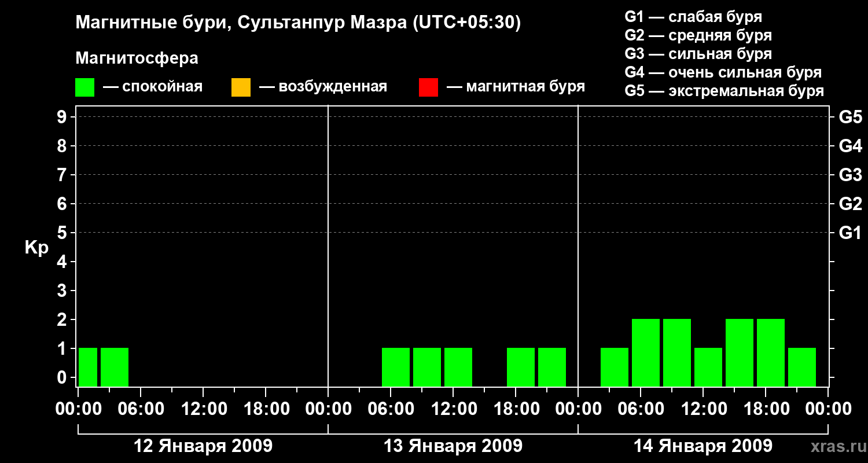Click the 'Kp' axis title

[36, 248]
